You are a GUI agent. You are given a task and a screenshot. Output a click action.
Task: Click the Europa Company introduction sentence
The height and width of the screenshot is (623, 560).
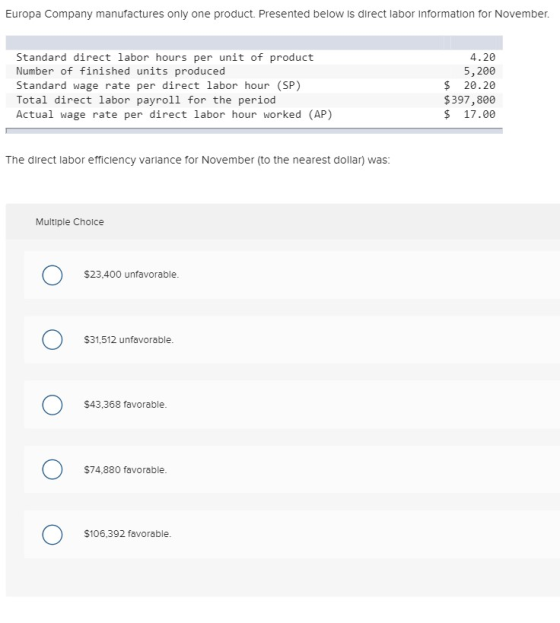(277, 14)
